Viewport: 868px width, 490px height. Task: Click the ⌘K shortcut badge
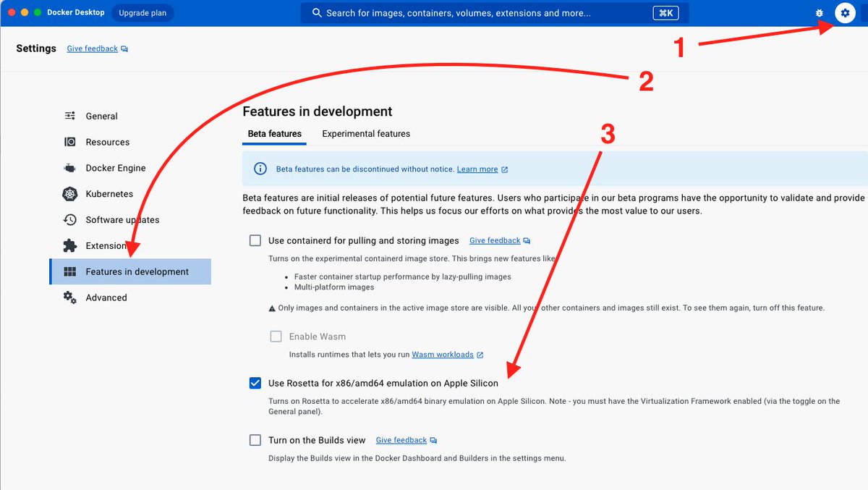point(665,13)
